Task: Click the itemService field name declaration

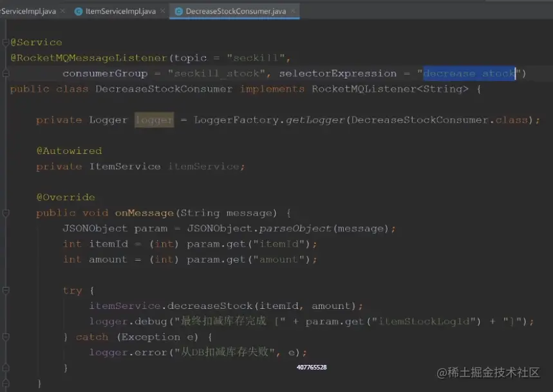Action: [x=204, y=166]
